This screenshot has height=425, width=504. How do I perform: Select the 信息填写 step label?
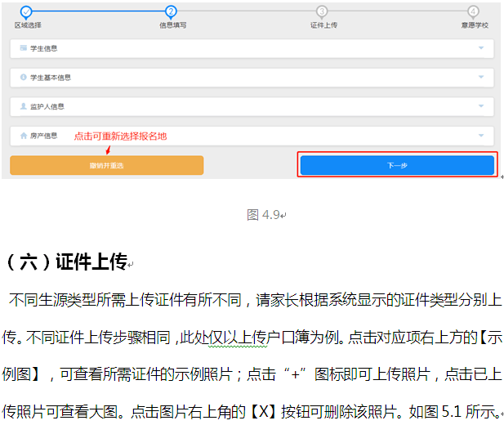pyautogui.click(x=173, y=25)
